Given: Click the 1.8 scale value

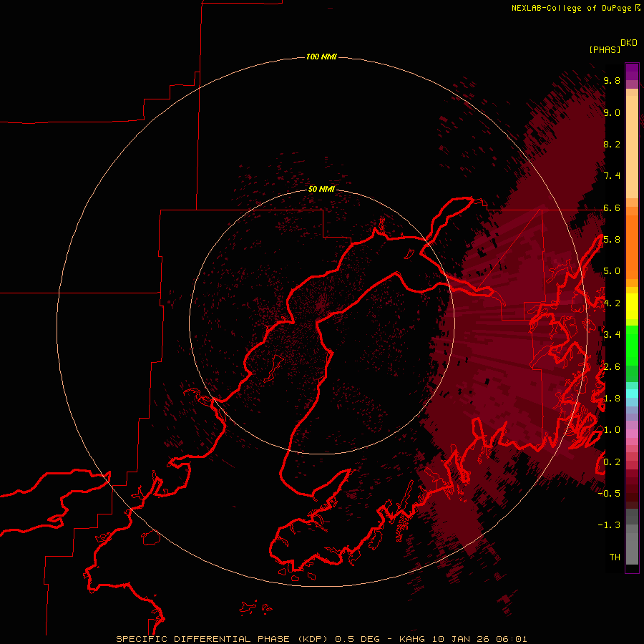Looking at the screenshot, I should [612, 399].
